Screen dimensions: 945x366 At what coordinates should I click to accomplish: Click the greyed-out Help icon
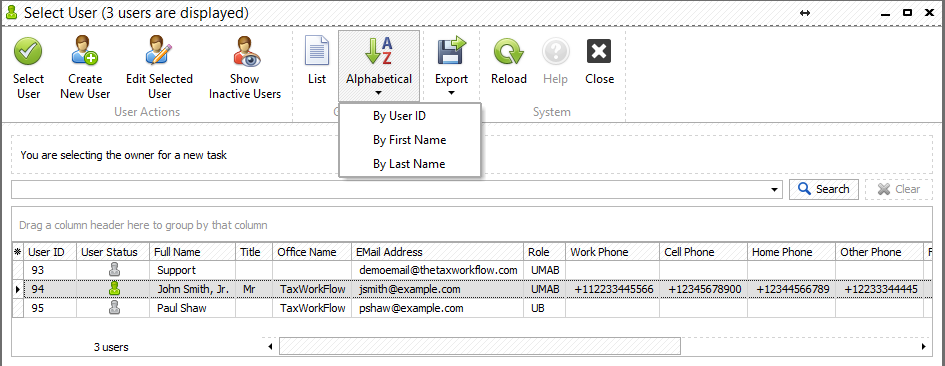tap(555, 52)
